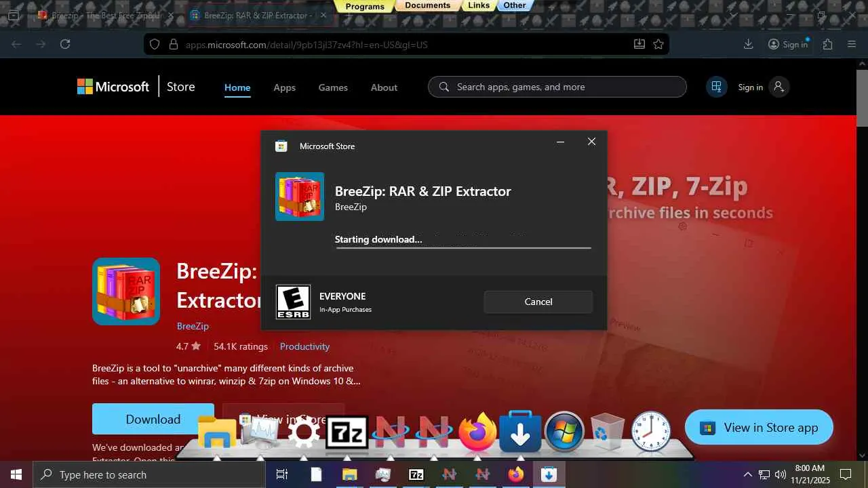This screenshot has height=488, width=868.
Task: Close the 'Breezip - The Best Free Zip' tab
Action: coord(170,15)
